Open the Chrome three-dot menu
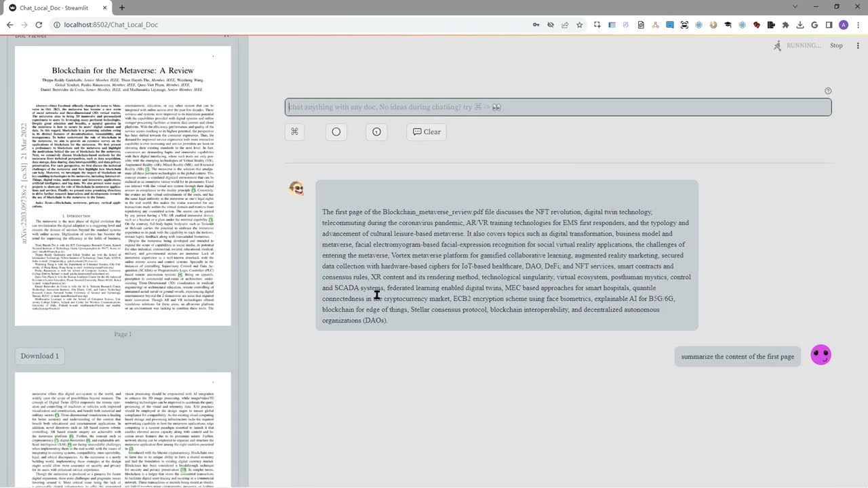 [x=858, y=25]
